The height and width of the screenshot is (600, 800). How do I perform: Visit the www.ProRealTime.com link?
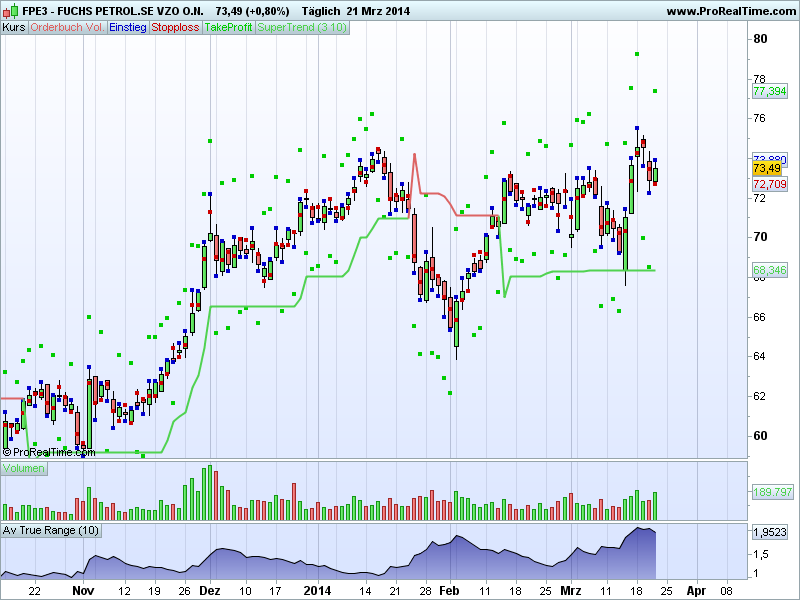point(728,11)
